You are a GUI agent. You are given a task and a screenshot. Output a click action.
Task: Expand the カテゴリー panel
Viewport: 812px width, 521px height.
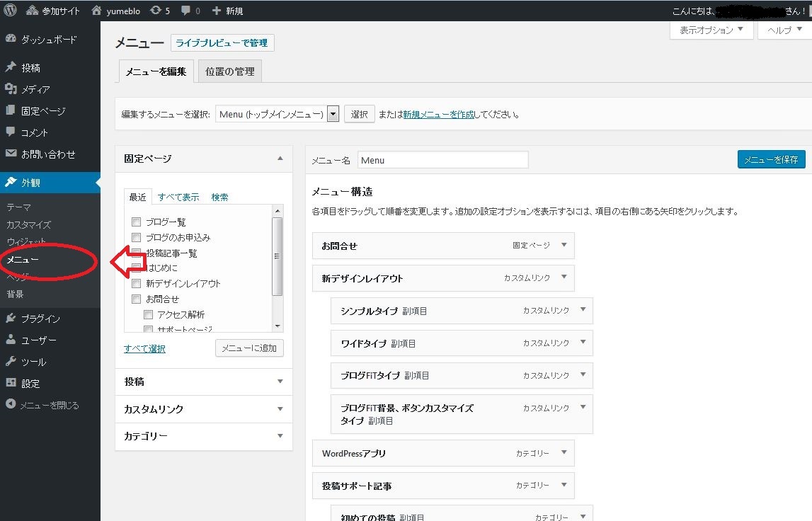203,436
